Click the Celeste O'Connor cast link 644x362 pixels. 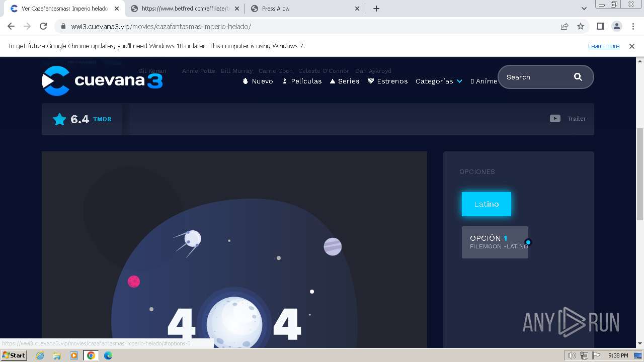tap(324, 71)
